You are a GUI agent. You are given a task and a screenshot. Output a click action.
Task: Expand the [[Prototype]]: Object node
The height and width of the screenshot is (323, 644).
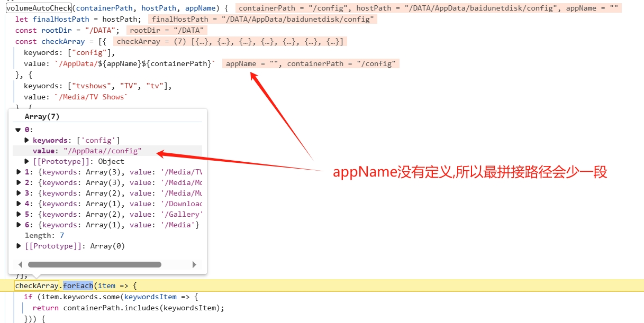[27, 161]
